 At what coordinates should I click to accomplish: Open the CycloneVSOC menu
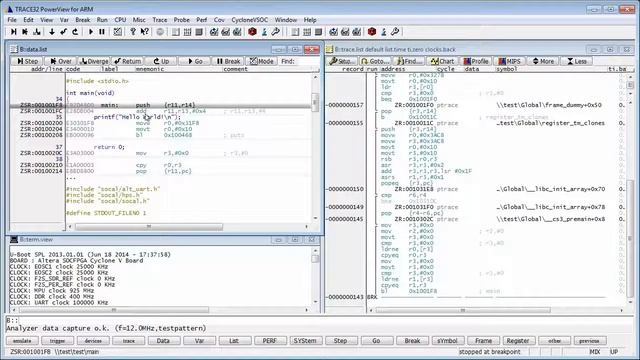tap(249, 20)
